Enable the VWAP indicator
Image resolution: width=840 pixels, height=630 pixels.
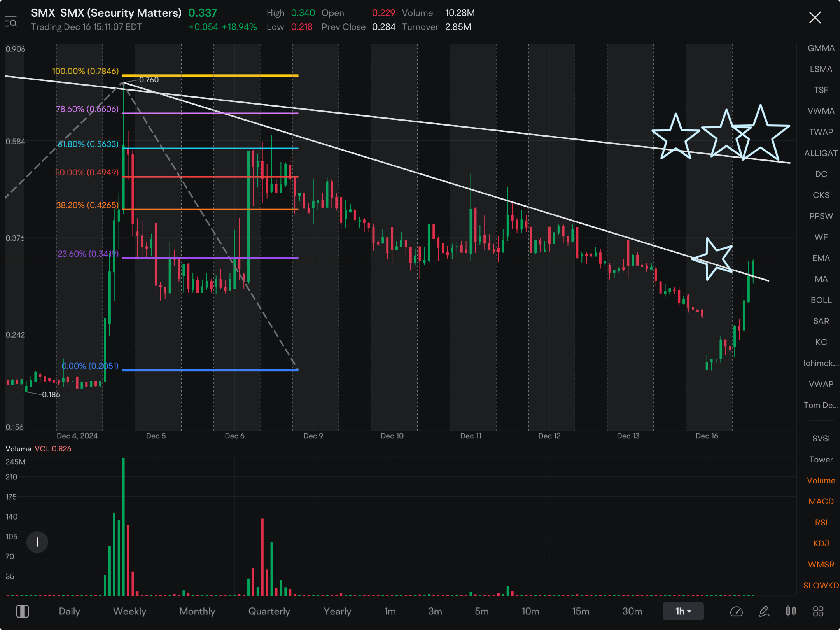pos(821,384)
